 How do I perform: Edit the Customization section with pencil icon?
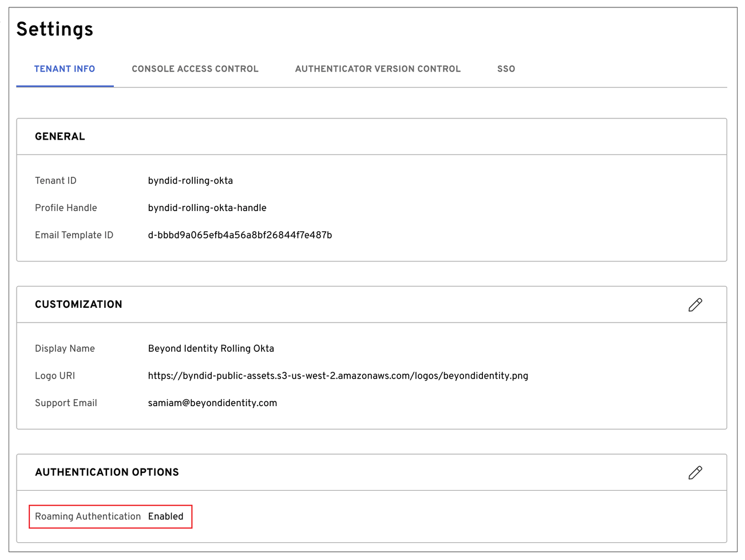(x=695, y=305)
